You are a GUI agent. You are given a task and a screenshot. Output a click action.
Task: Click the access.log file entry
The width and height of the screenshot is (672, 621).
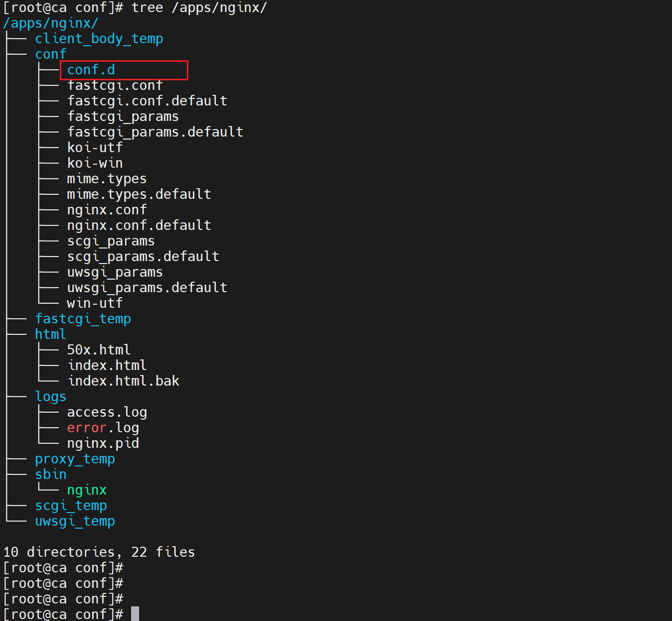pyautogui.click(x=107, y=412)
